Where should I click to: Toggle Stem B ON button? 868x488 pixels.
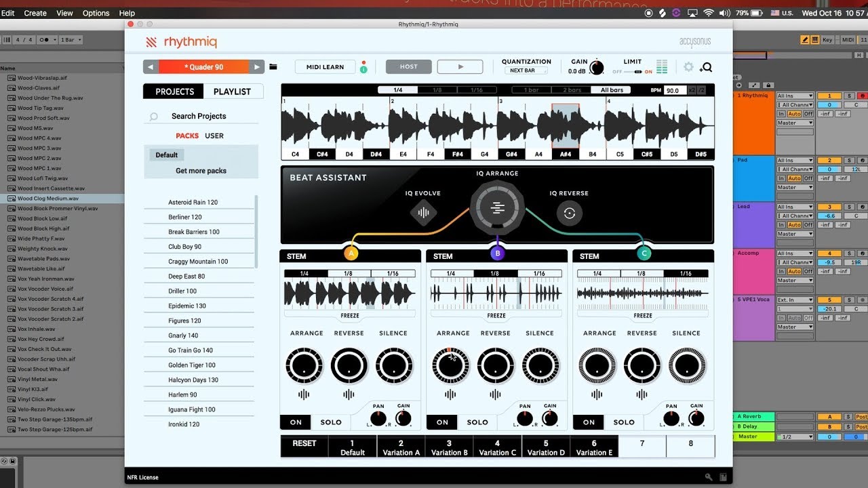click(442, 422)
